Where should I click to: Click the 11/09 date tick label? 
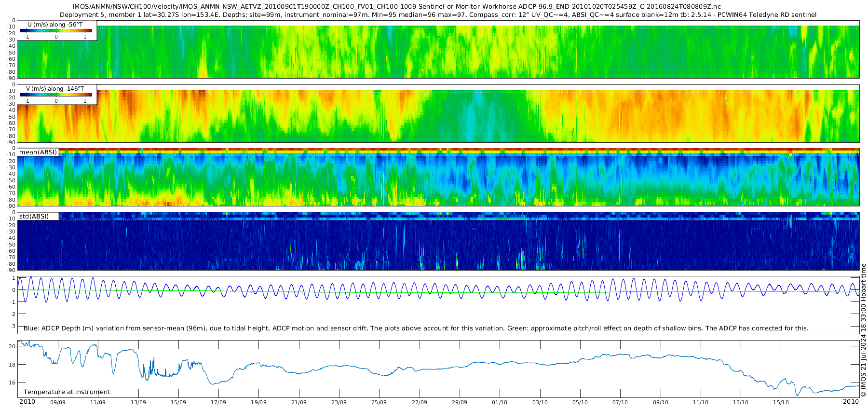click(98, 402)
